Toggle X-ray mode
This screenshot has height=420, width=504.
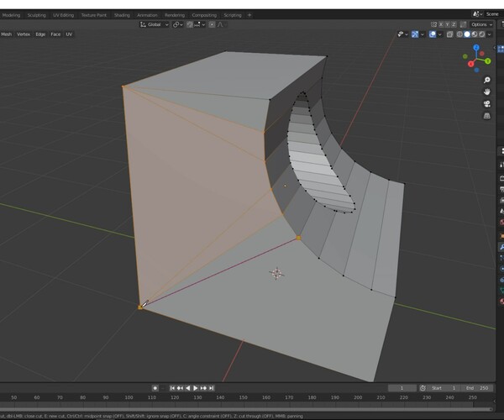pyautogui.click(x=449, y=34)
